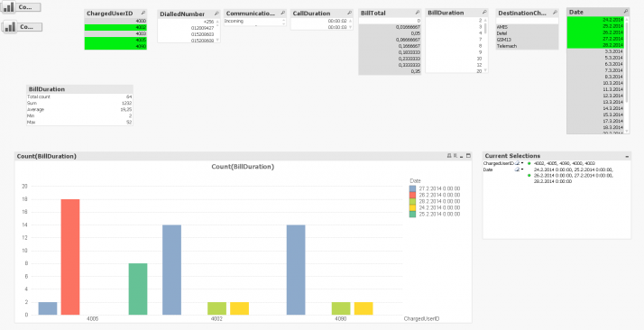Click search icon on Communicatio... list box
Viewport: 644px width, 330px height.
[282, 14]
